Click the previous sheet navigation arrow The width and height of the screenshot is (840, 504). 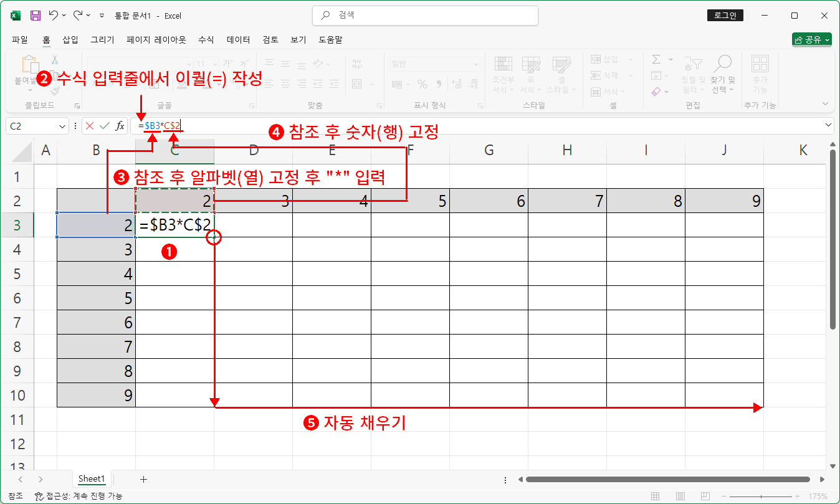point(20,479)
